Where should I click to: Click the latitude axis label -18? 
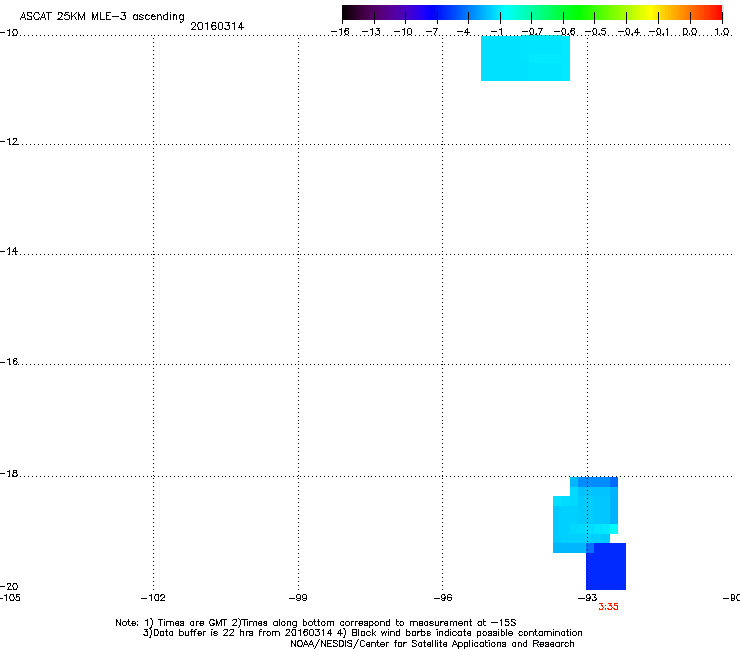tap(9, 473)
